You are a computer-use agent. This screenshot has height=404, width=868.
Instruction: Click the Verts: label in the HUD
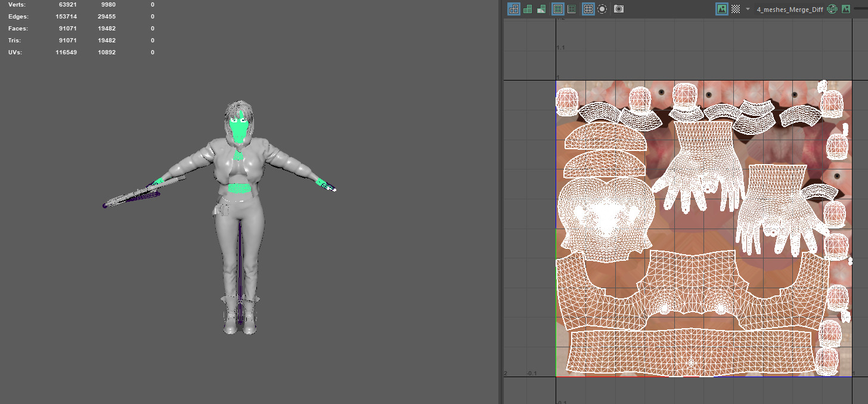click(17, 5)
